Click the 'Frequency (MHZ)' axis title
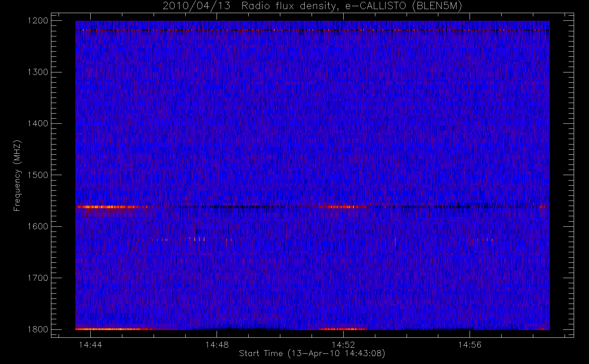The image size is (589, 364). coord(17,175)
